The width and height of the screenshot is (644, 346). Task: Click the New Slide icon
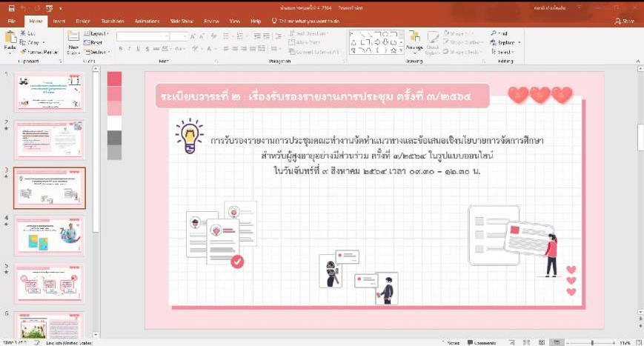click(73, 37)
